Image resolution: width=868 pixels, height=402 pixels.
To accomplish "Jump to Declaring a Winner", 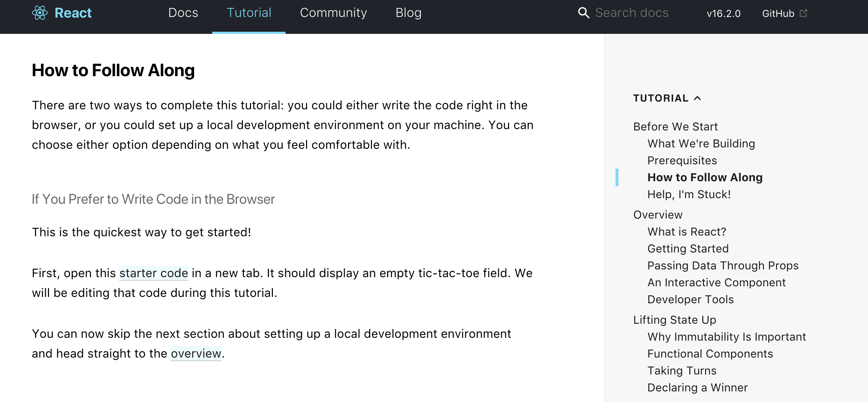I will click(697, 388).
